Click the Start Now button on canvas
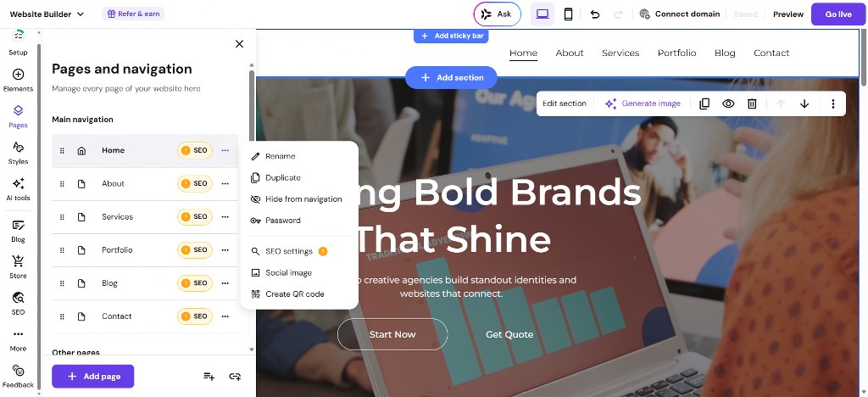This screenshot has width=868, height=397. point(392,334)
